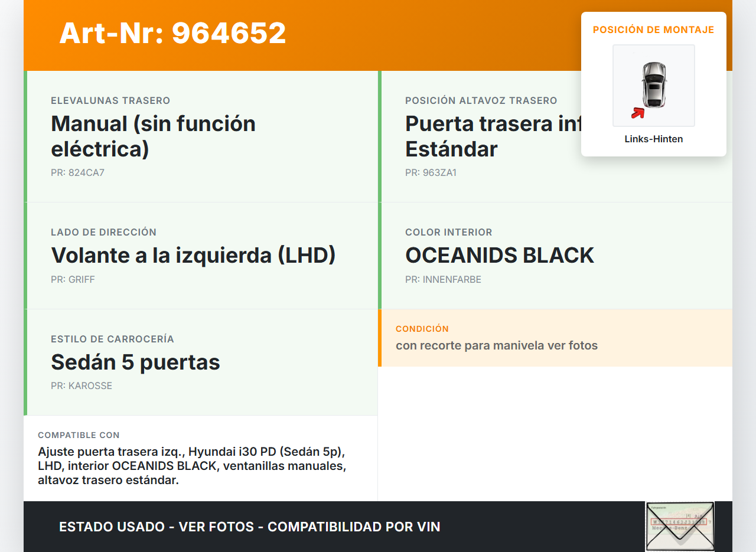
Task: Click the PR: GRIFF code
Action: (73, 280)
